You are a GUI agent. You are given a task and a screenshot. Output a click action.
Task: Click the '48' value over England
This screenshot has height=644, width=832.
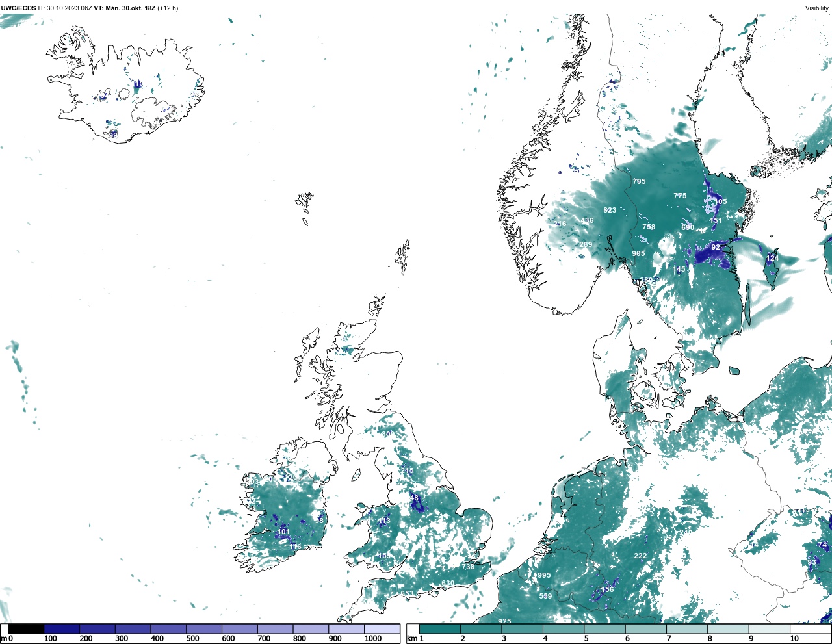click(415, 498)
